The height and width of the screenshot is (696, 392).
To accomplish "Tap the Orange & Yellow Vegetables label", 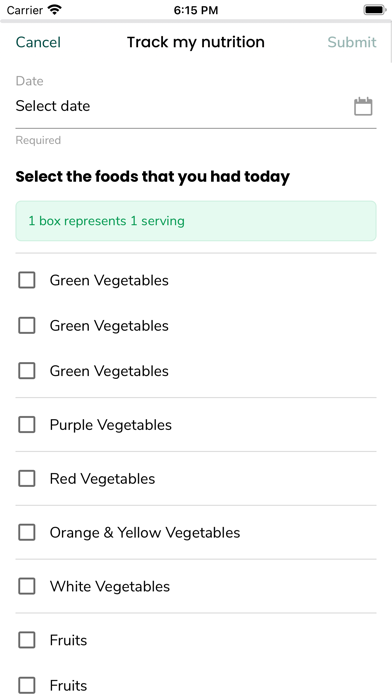I will (145, 532).
